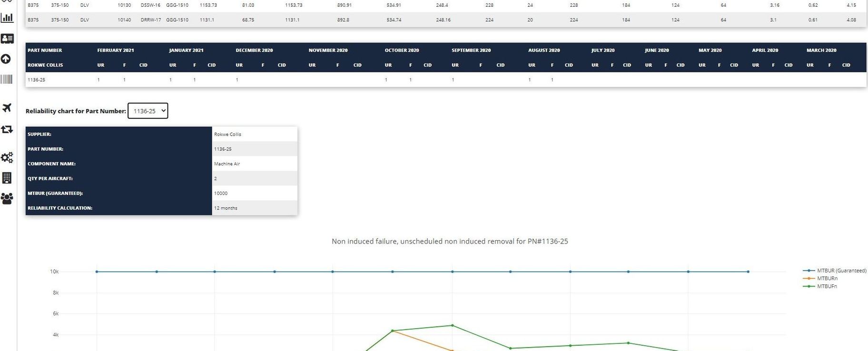This screenshot has width=868, height=351.
Task: Click the PART NUMBER header in monthly table
Action: pos(45,50)
